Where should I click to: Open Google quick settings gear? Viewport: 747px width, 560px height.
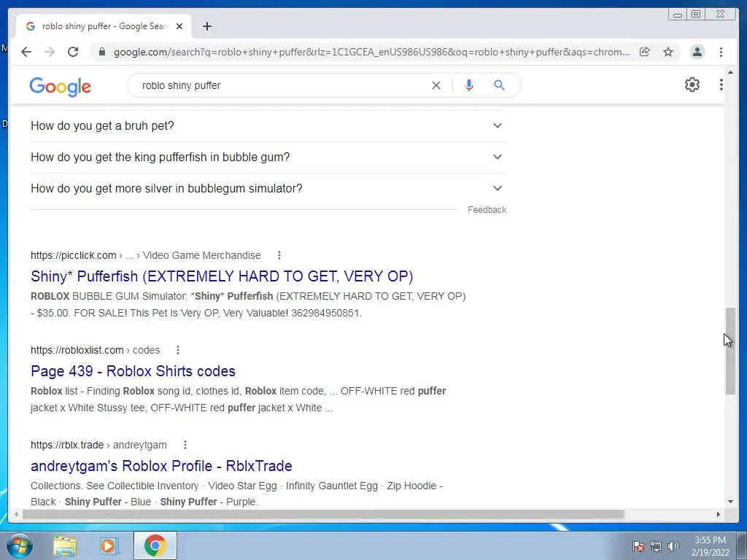click(x=692, y=85)
